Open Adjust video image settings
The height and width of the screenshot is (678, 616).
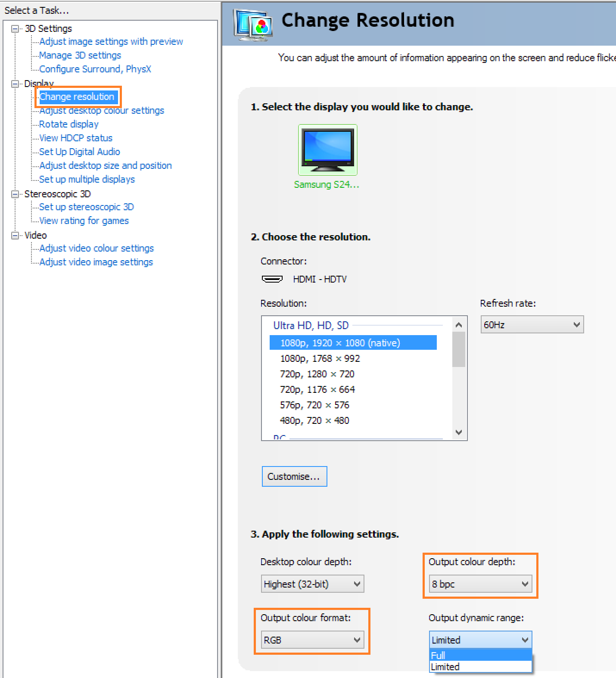tap(96, 262)
